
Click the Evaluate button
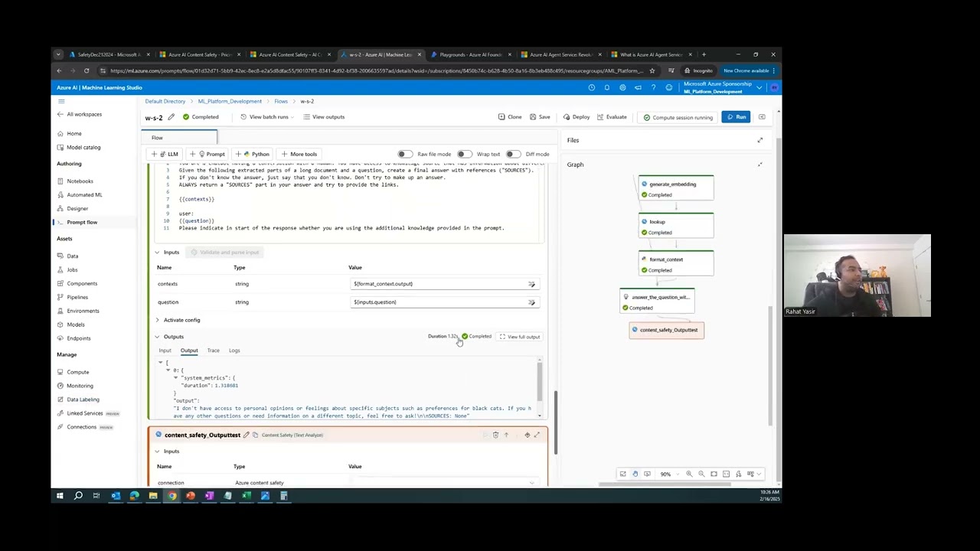coord(611,117)
